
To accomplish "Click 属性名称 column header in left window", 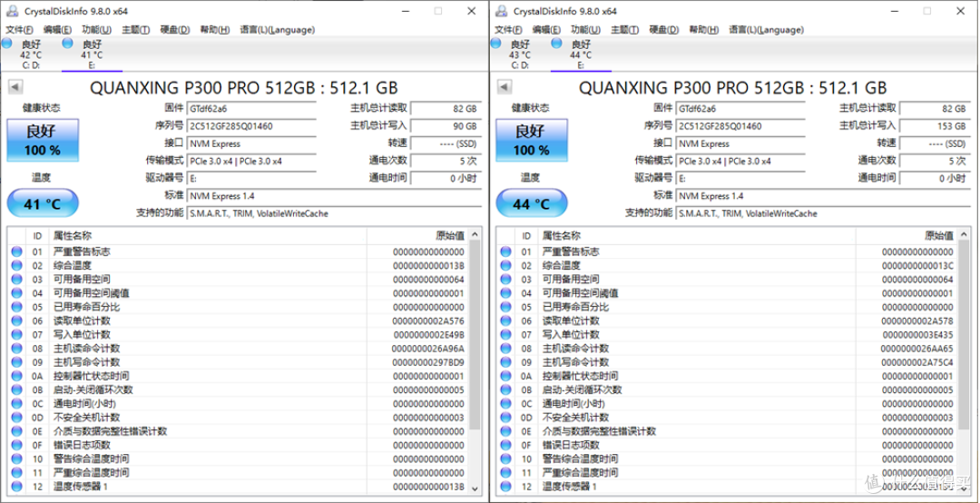I will tap(207, 236).
